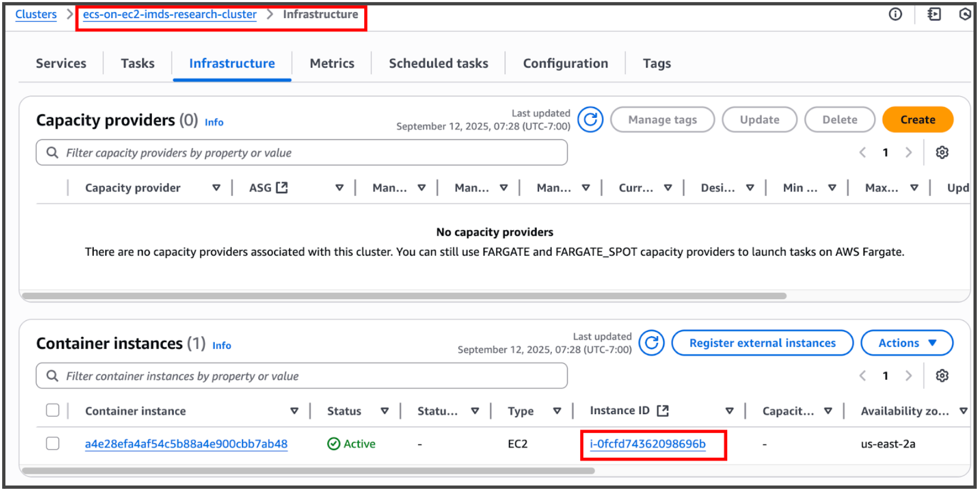This screenshot has height=491, width=980.
Task: Open the Capacity provider column sort dropdown
Action: click(x=217, y=187)
